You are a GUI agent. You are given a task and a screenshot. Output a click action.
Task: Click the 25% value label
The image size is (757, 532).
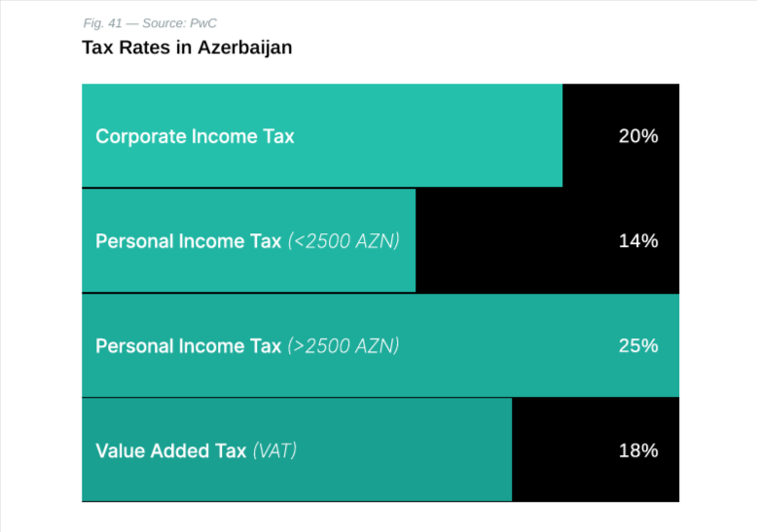click(638, 346)
